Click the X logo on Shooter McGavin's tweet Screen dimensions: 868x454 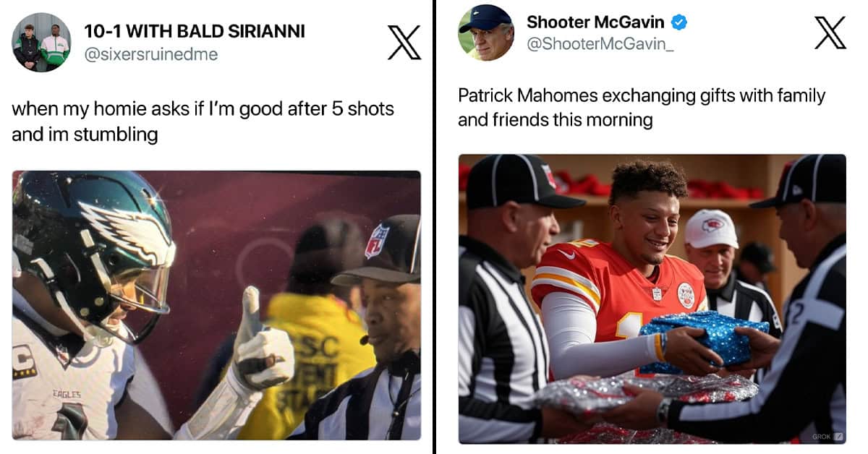tap(830, 33)
